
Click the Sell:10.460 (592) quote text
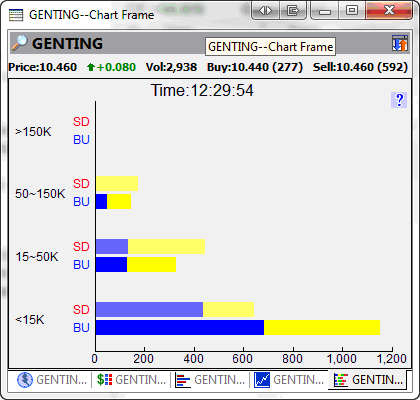tap(360, 67)
